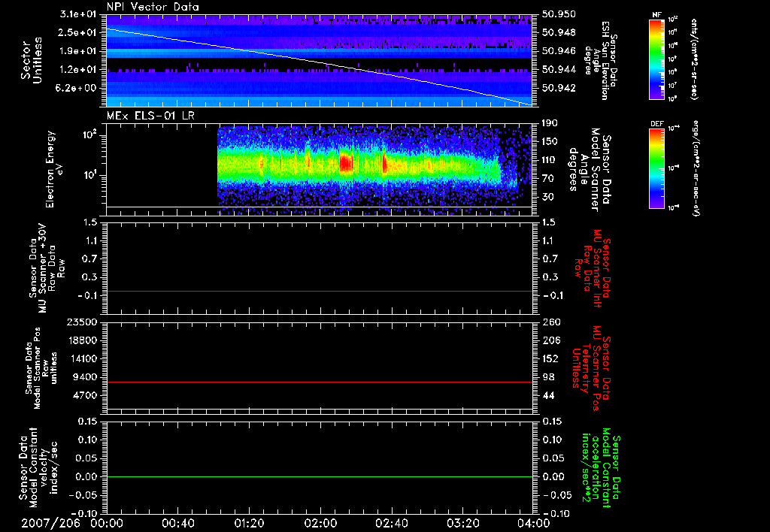
Task: Click the 02:40 time tick label
Action: pos(391,523)
